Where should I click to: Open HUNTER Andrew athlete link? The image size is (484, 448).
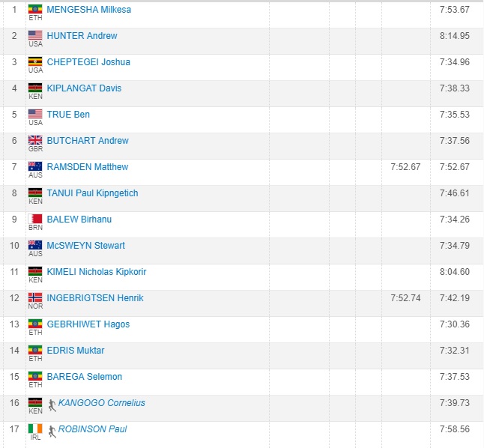pyautogui.click(x=82, y=36)
